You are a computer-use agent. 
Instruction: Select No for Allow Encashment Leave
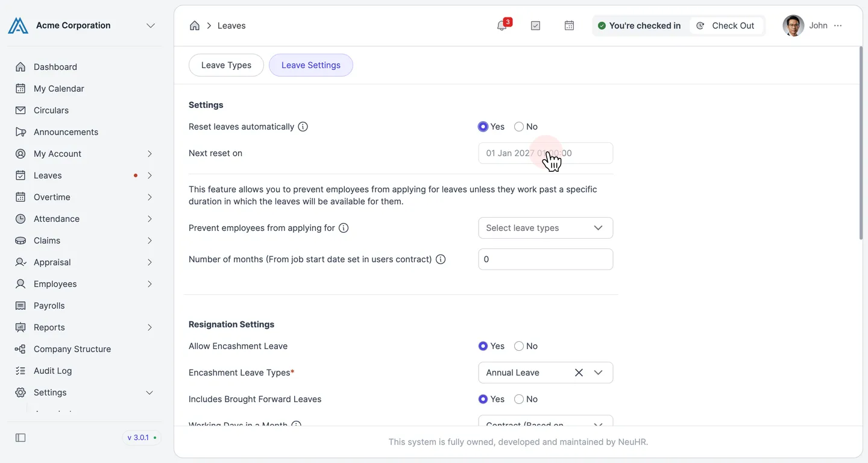(519, 346)
